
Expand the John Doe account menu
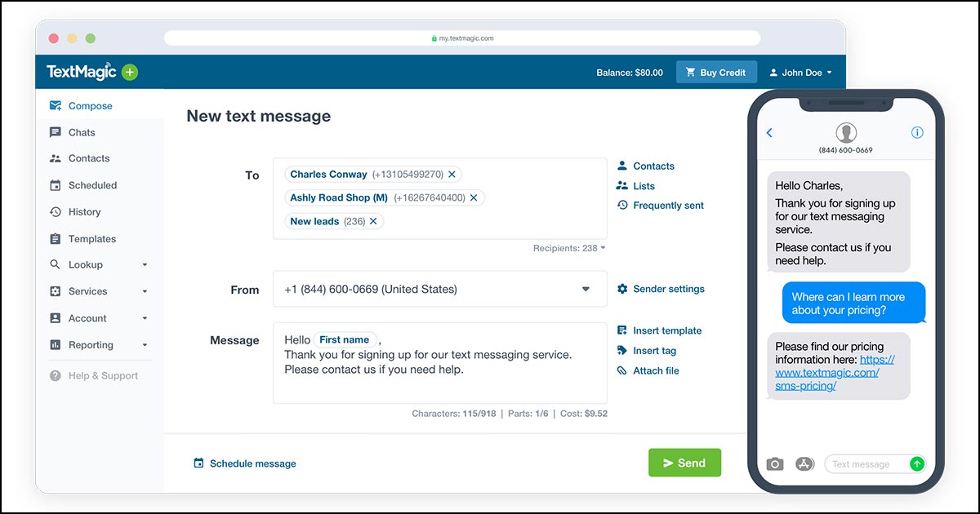click(800, 73)
